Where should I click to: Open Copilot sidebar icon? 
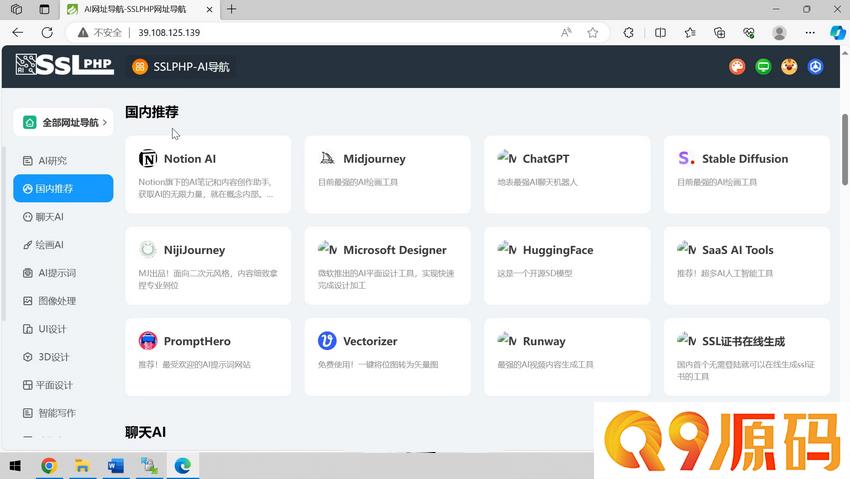(838, 33)
